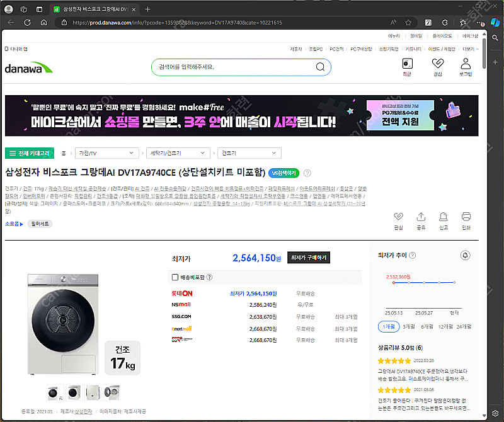
Task: Open the sidebar settings gear
Action: [x=495, y=413]
